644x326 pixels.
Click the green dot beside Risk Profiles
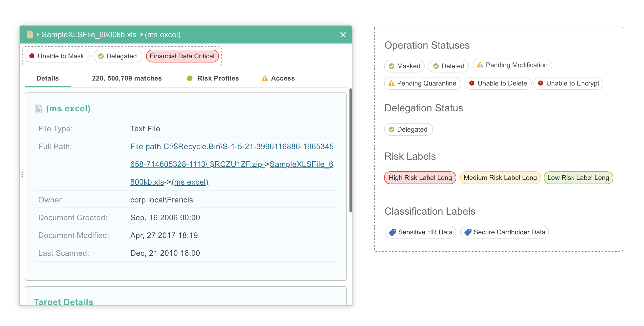click(190, 78)
